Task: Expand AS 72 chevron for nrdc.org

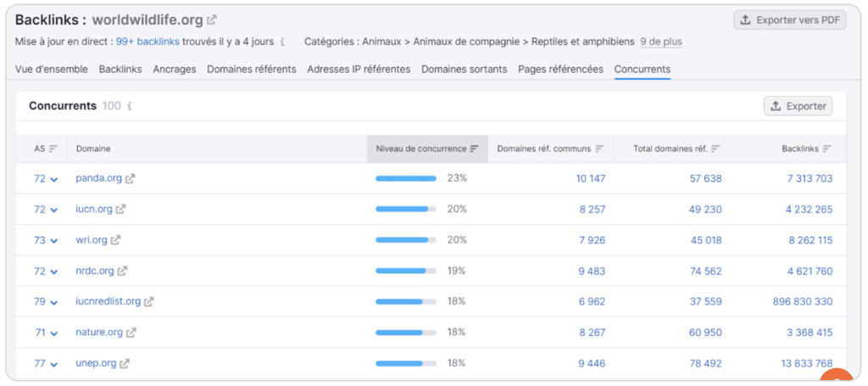Action: pos(53,271)
